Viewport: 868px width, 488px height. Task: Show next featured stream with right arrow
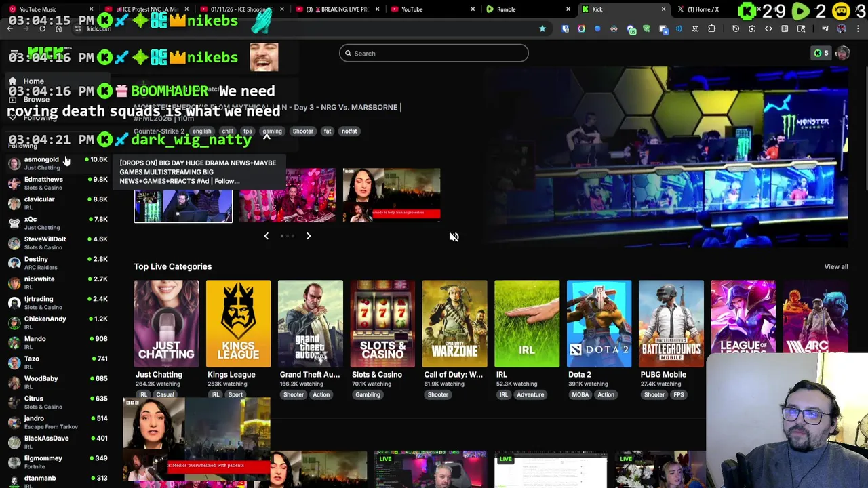click(308, 236)
